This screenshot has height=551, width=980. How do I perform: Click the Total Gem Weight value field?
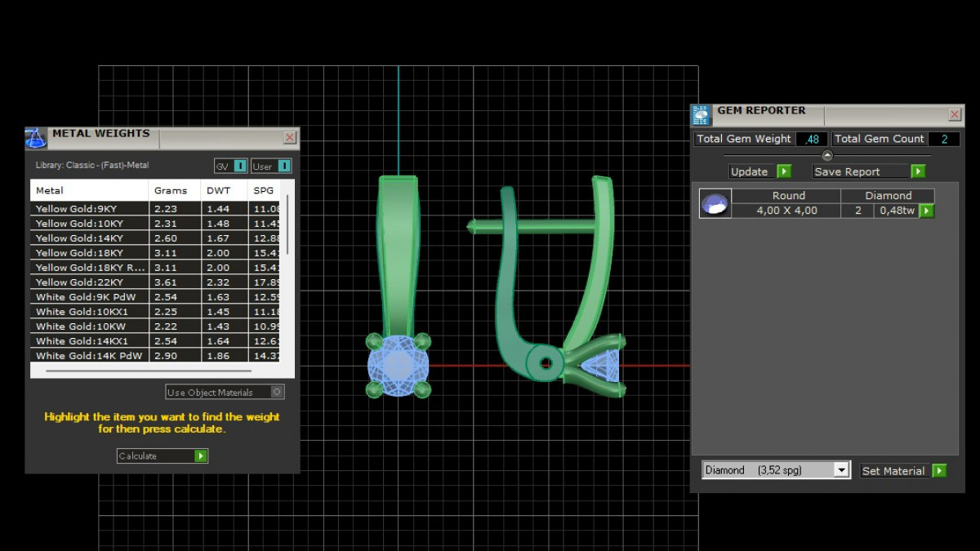tap(812, 139)
